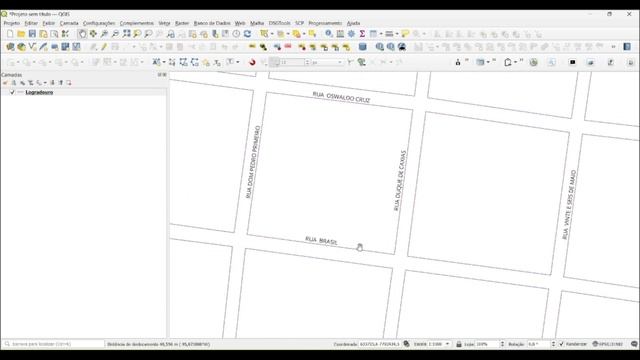Screen dimensions: 640x360
Task: Click the Refresh map icon
Action: pos(247,34)
